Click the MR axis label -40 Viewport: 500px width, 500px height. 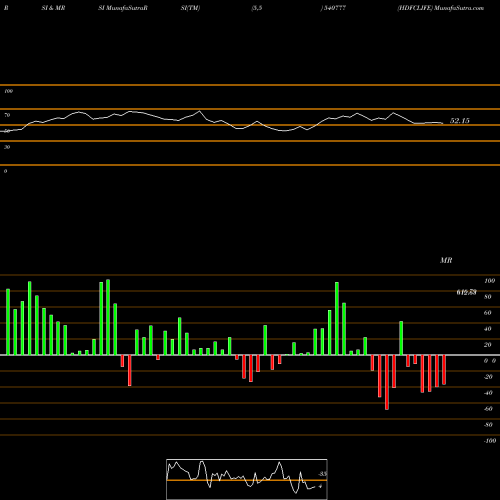[488, 393]
